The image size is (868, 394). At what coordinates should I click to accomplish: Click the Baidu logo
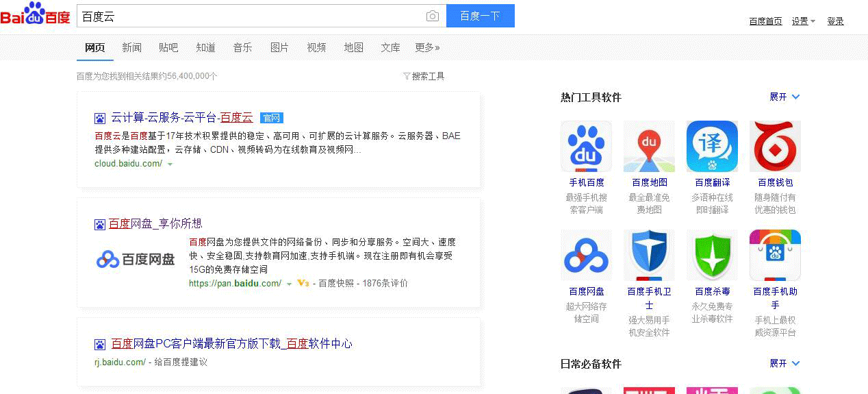coord(36,14)
